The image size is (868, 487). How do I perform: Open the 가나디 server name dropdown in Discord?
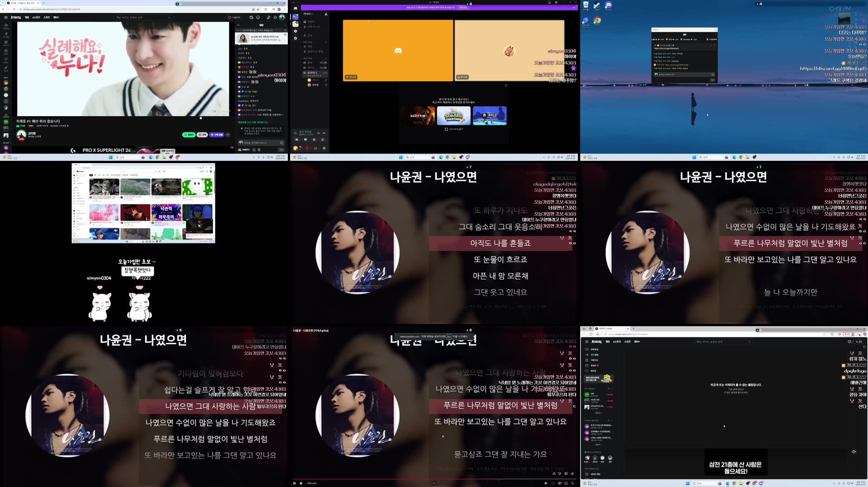308,14
